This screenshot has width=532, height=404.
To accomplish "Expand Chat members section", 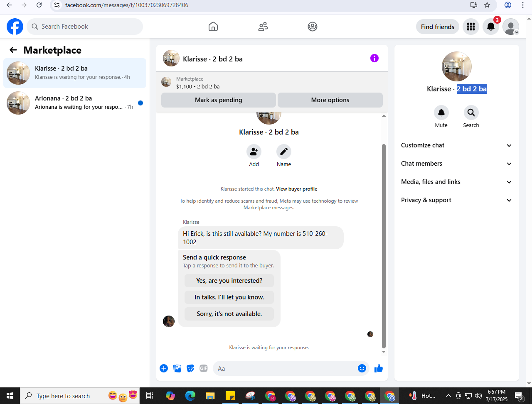I will (x=456, y=164).
